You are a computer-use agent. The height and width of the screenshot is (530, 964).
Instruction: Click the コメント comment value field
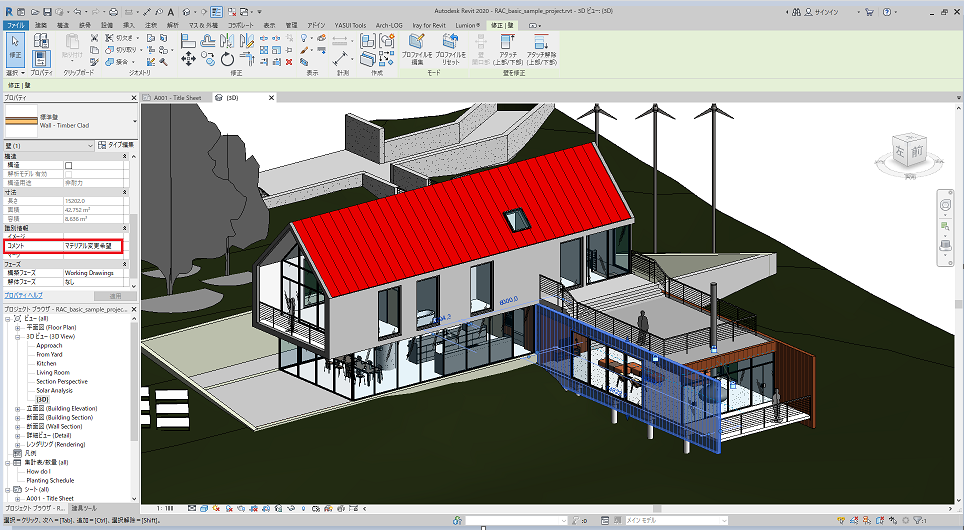(x=93, y=246)
